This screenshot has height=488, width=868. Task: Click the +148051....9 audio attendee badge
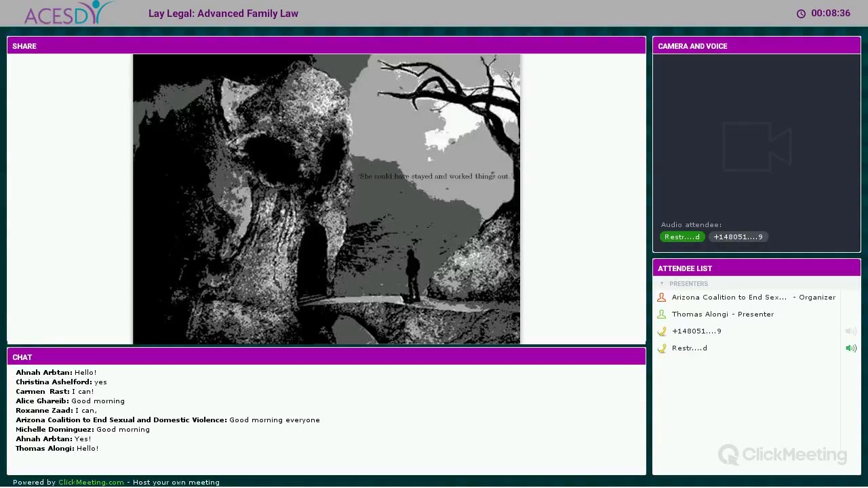[738, 237]
